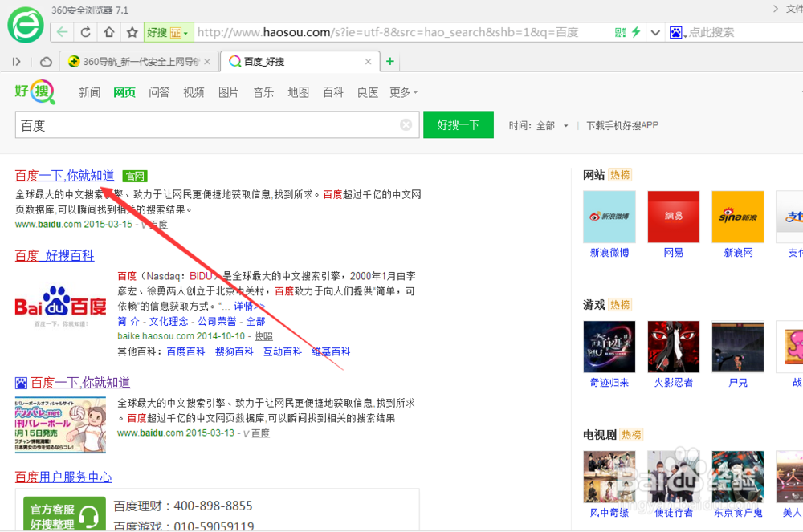Switch to 良医 search category
Viewport: 803px width, 532px height.
tap(368, 92)
